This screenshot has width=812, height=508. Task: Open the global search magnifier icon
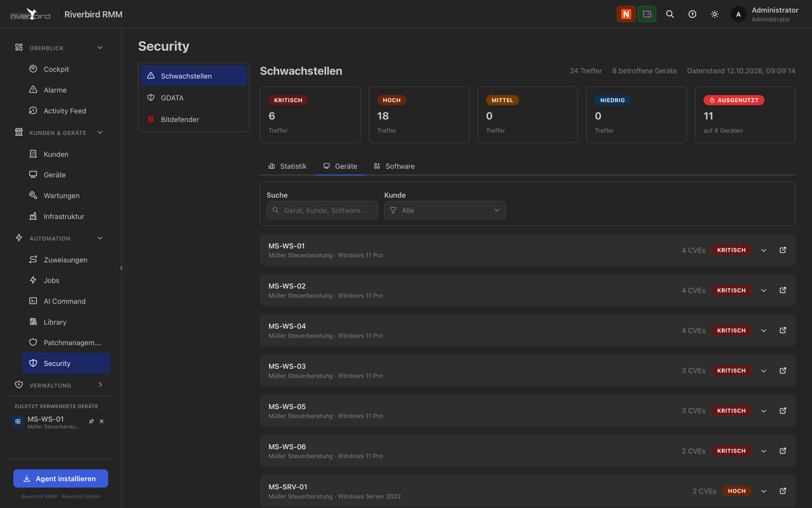click(x=670, y=14)
